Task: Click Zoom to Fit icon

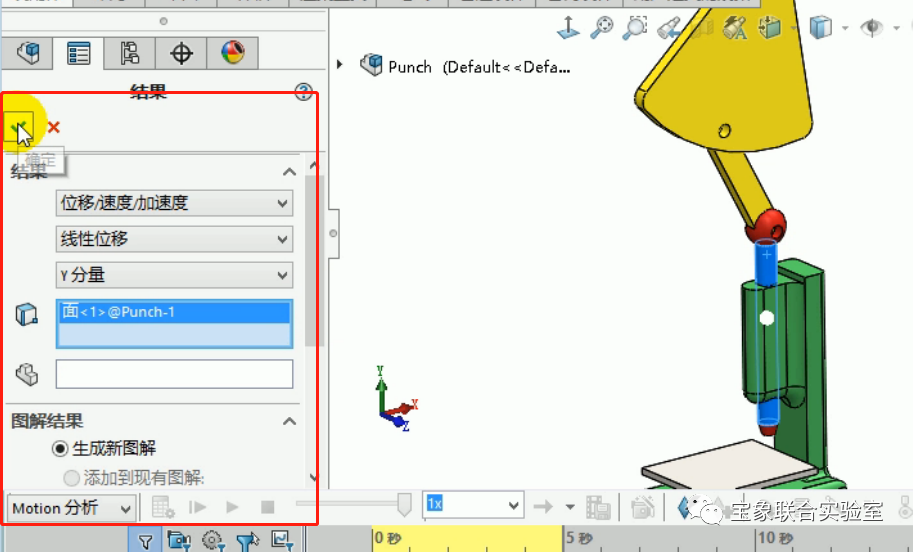Action: tap(601, 27)
